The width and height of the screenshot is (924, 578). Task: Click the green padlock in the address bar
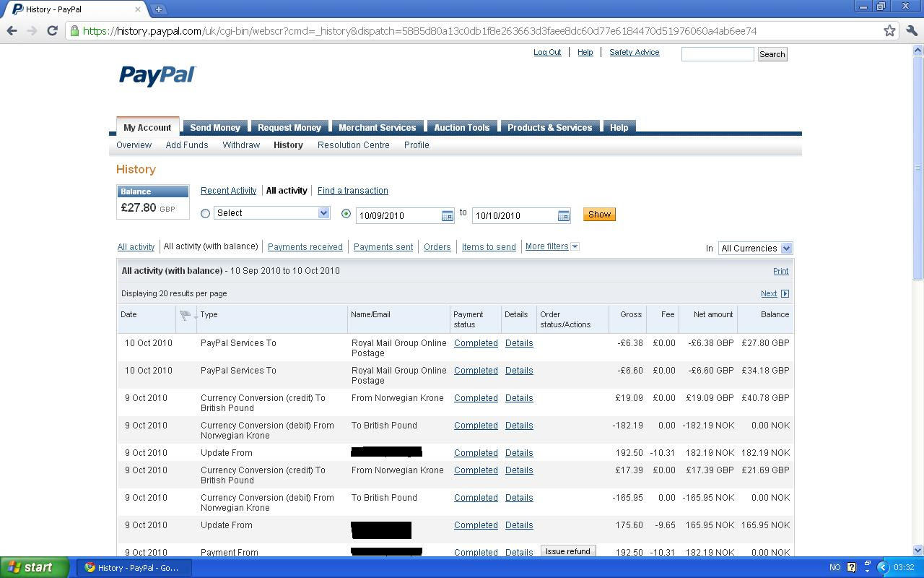74,31
